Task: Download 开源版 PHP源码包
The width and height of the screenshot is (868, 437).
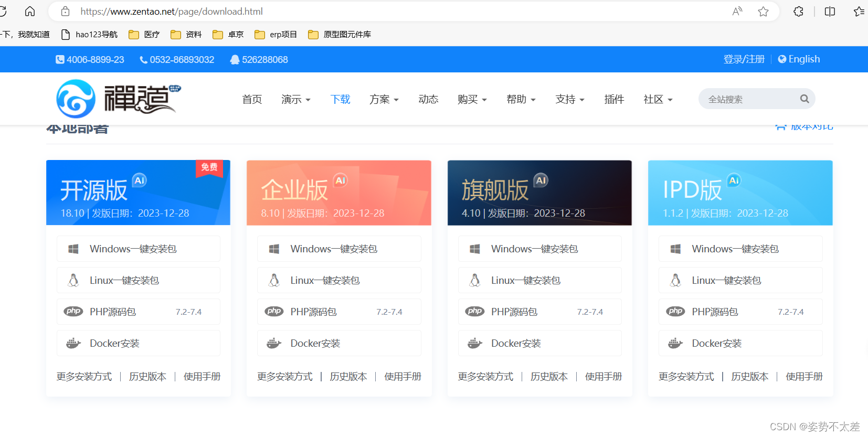Action: [139, 312]
